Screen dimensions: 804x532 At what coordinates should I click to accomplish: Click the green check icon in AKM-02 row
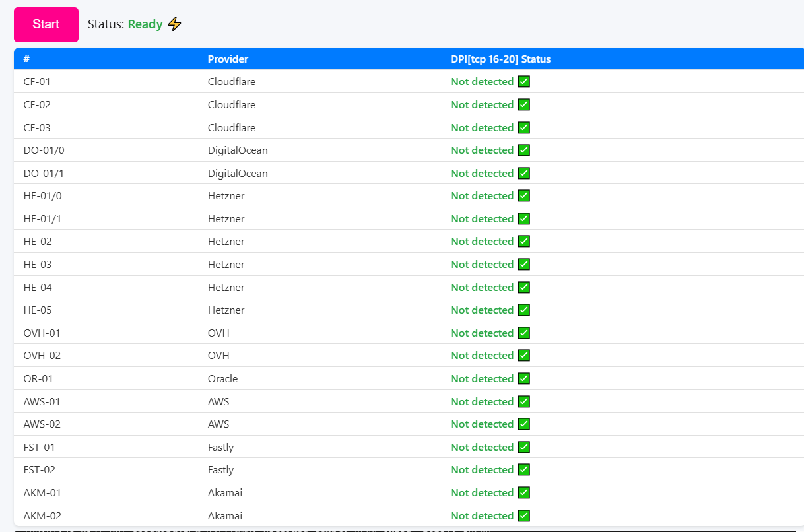tap(524, 516)
